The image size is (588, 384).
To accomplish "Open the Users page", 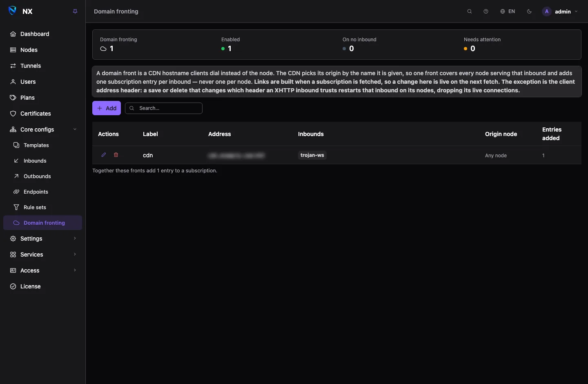I will (42, 82).
